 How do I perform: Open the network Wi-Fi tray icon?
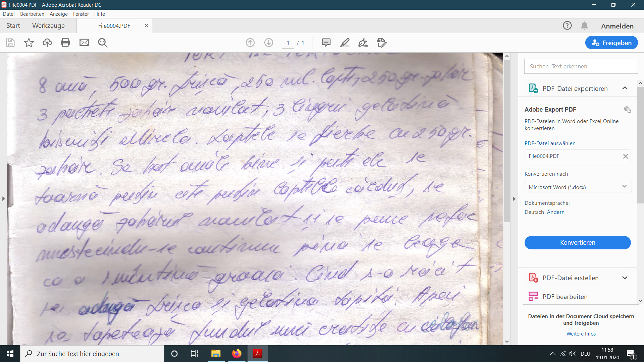563,354
